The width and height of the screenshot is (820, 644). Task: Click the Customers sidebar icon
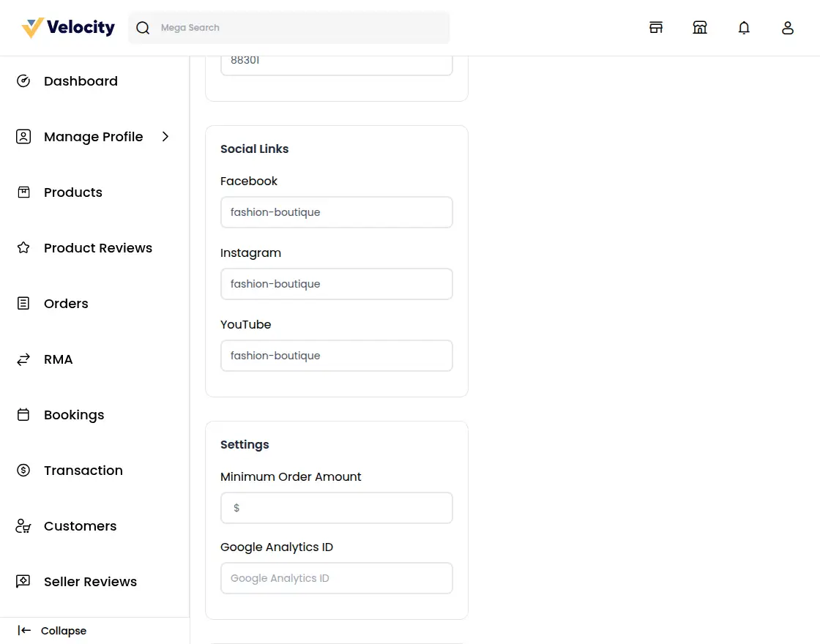(23, 525)
